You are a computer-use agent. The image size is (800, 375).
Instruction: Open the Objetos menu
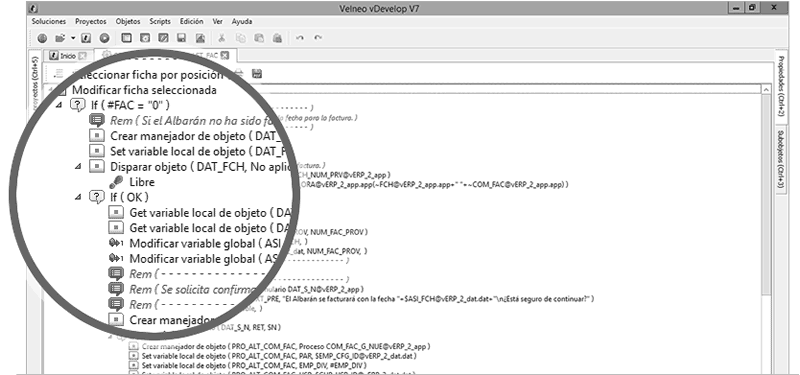tap(128, 21)
